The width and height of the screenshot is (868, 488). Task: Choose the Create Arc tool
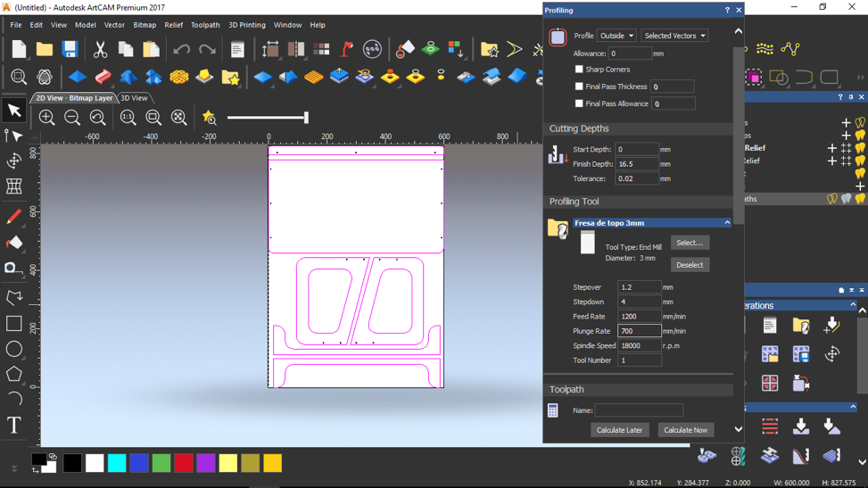(x=14, y=399)
